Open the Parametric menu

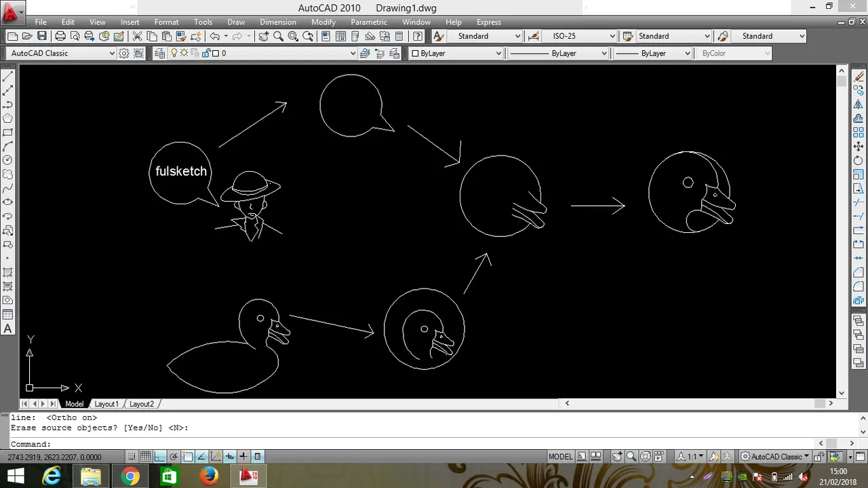click(x=369, y=22)
